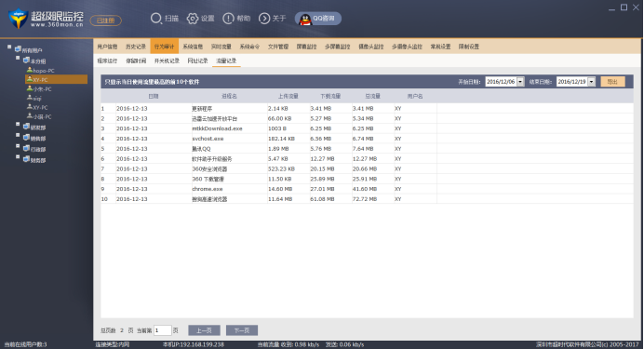Switch to the 系统信息 tab
This screenshot has height=349, width=644.
(x=193, y=47)
